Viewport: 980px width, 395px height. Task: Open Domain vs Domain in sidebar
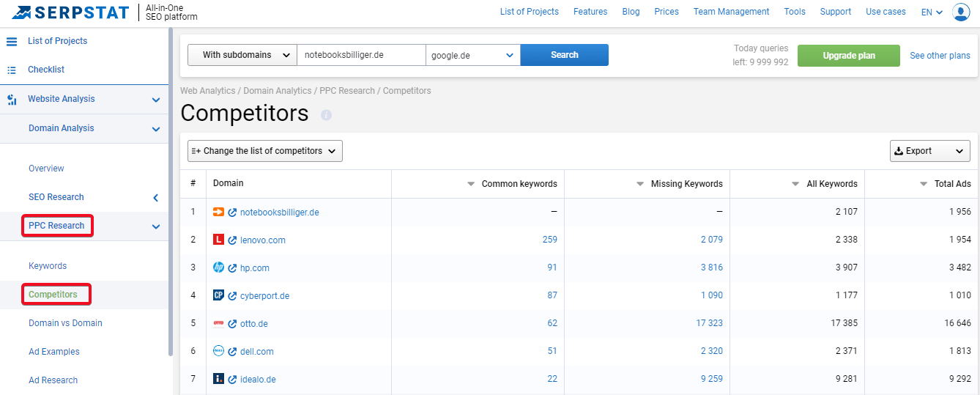(65, 323)
